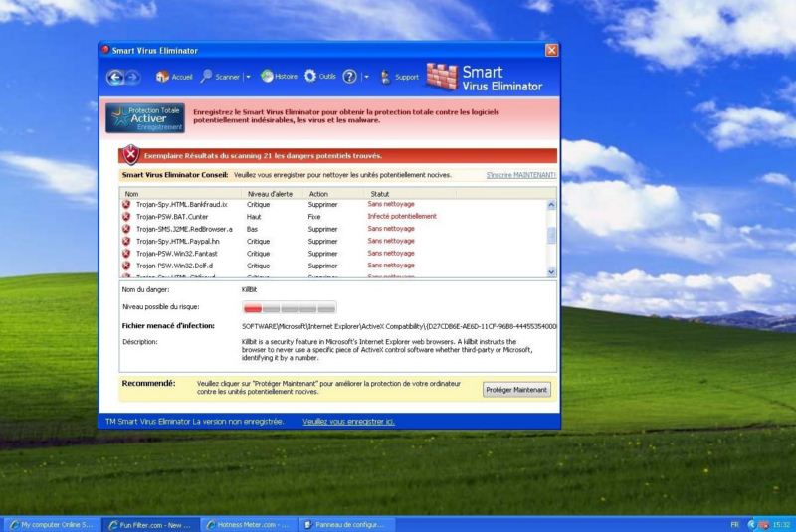The image size is (796, 532).
Task: Click the threat list scroll-up arrow
Action: pyautogui.click(x=551, y=205)
